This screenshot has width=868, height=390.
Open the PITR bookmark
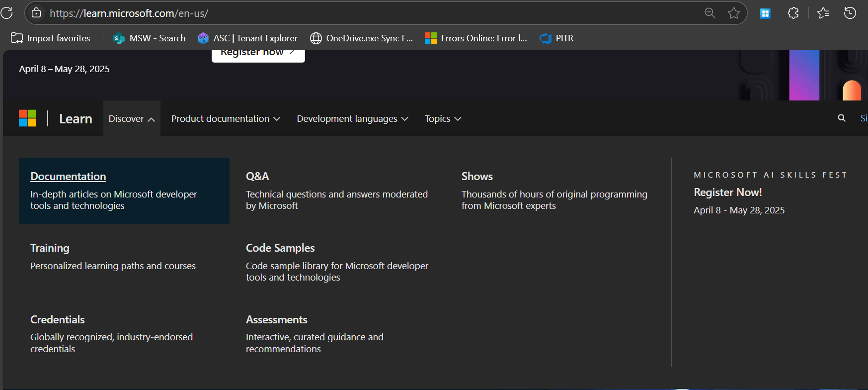point(556,38)
